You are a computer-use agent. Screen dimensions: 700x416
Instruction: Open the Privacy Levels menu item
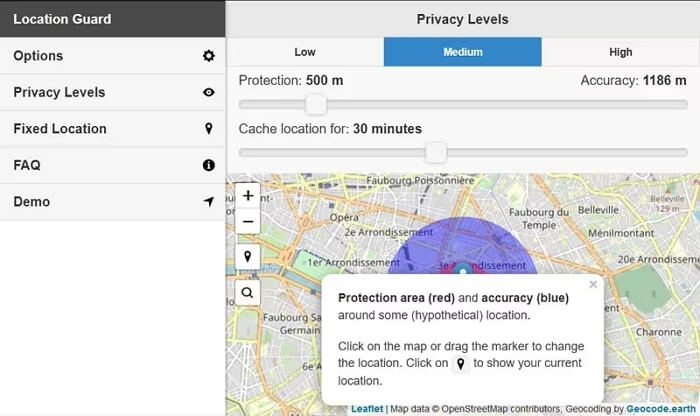pyautogui.click(x=112, y=92)
